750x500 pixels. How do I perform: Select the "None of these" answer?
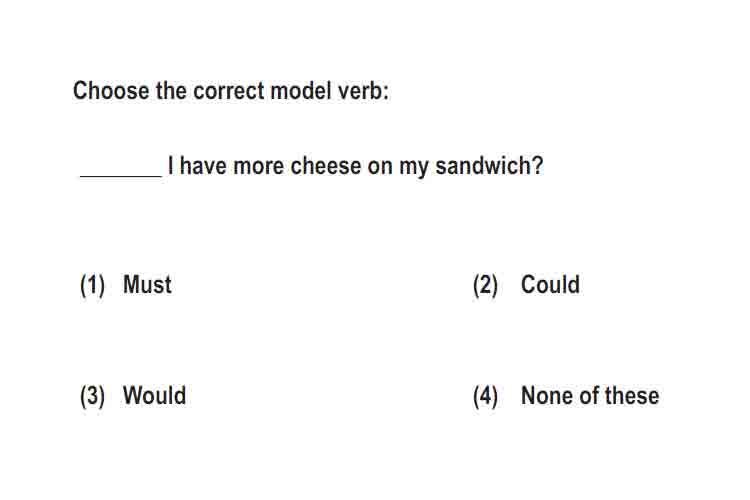coord(590,395)
